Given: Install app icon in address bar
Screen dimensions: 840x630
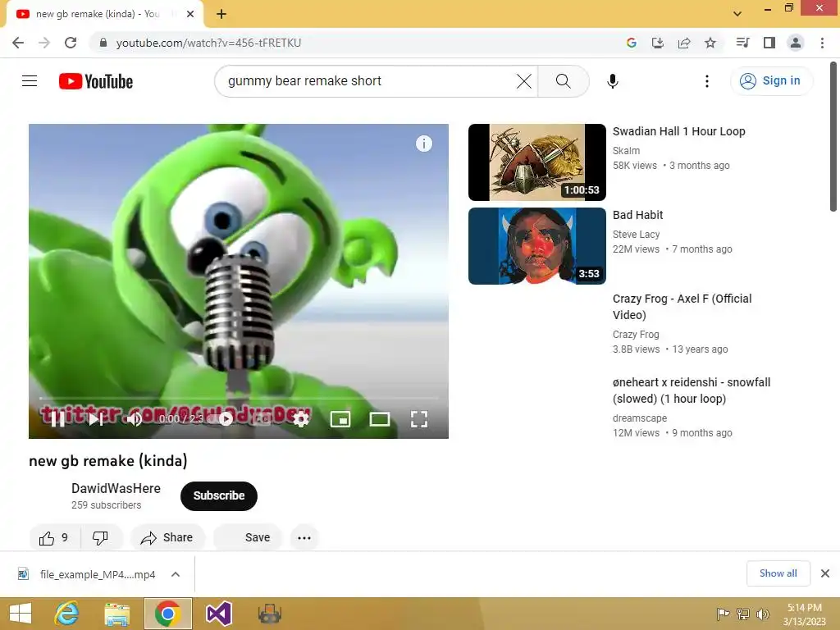Looking at the screenshot, I should pyautogui.click(x=658, y=43).
